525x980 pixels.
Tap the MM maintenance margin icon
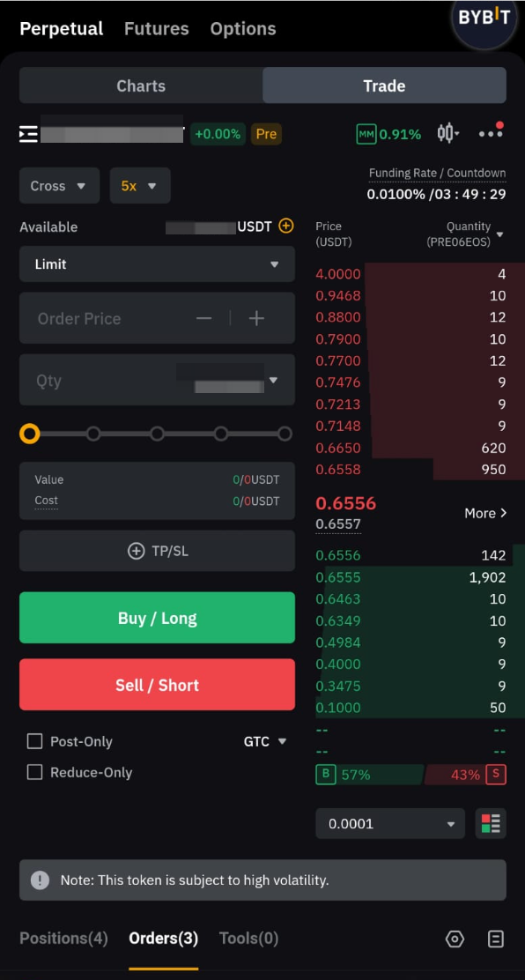[x=366, y=134]
